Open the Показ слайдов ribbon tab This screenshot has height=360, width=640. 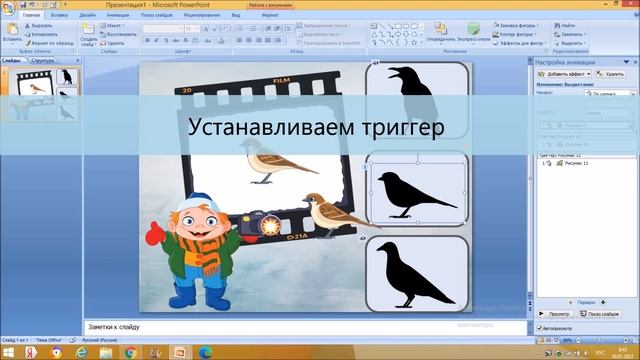(156, 15)
